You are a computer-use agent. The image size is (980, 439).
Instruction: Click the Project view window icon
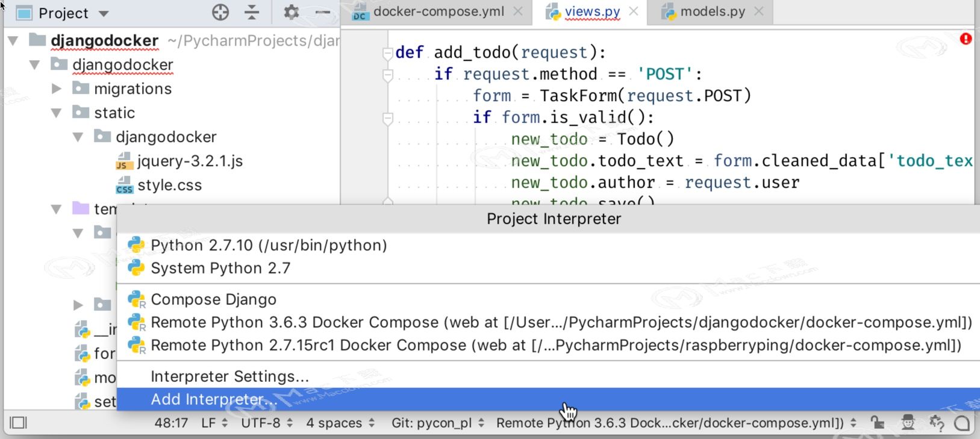[24, 13]
